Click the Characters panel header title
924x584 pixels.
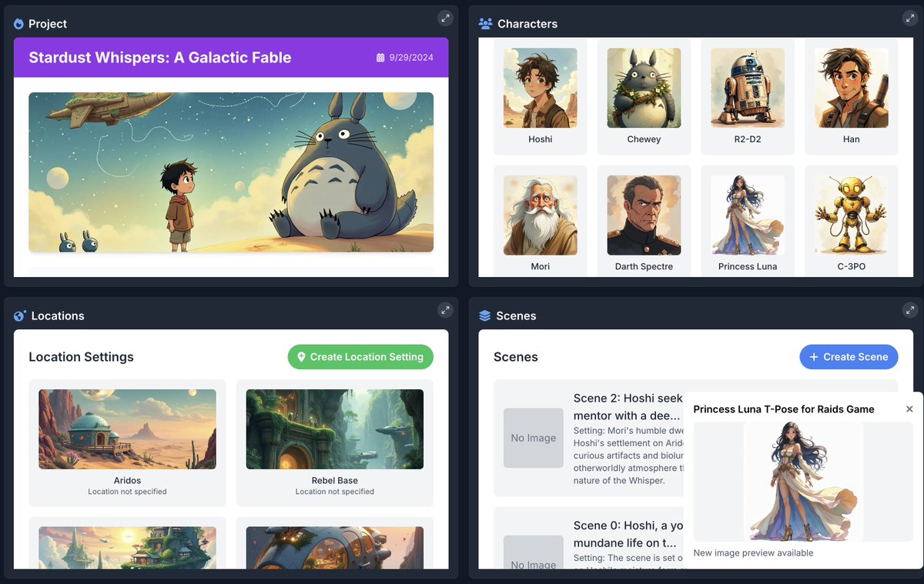tap(527, 24)
